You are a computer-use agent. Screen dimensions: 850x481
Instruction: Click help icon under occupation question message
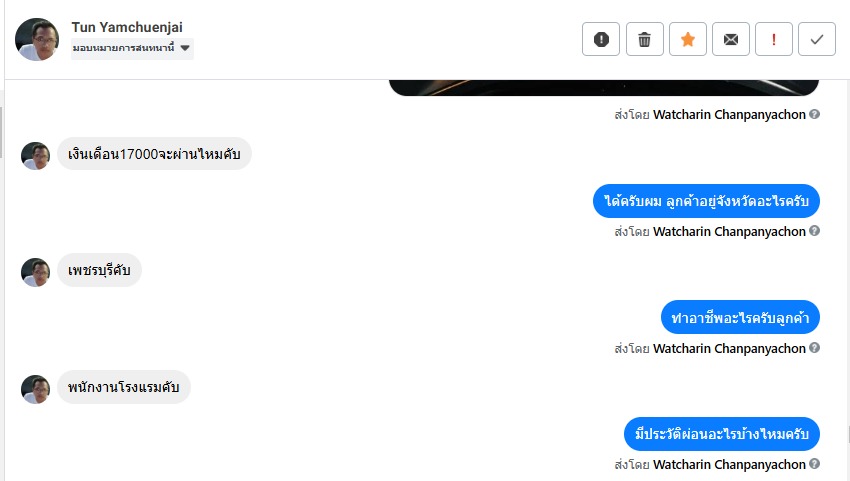[x=814, y=348]
